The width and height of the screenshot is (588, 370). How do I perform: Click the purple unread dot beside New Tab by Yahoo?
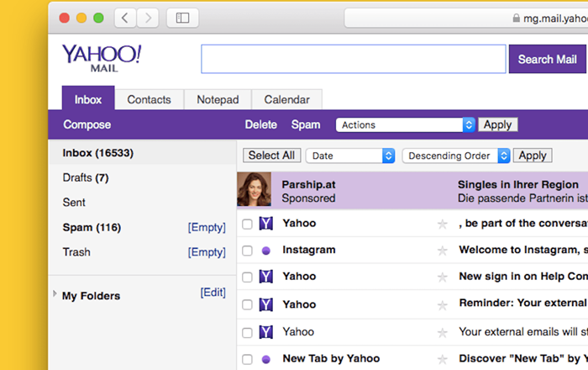[266, 360]
